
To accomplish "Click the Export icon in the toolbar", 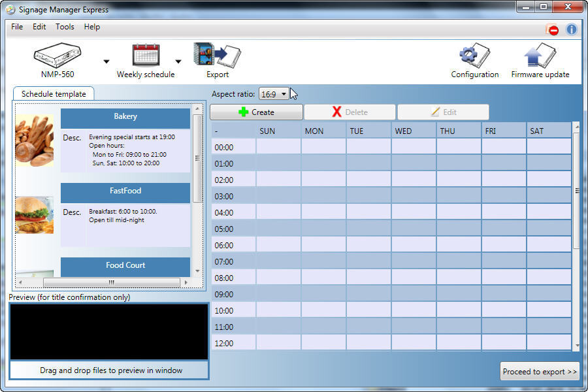I will point(216,56).
